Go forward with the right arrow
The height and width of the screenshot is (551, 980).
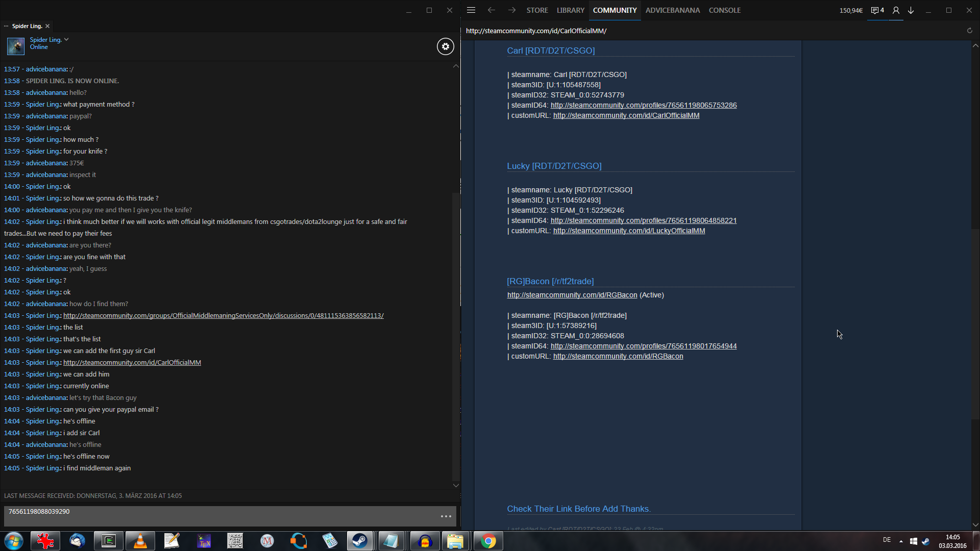point(511,10)
